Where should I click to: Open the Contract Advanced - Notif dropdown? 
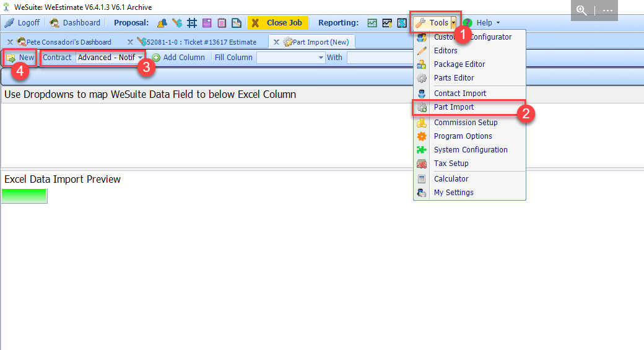pos(110,58)
